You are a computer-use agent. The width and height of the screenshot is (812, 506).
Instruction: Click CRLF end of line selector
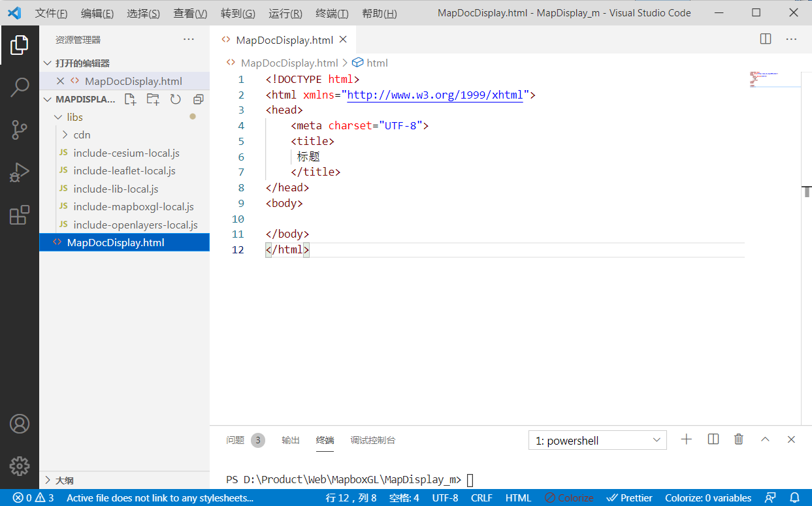pos(481,498)
